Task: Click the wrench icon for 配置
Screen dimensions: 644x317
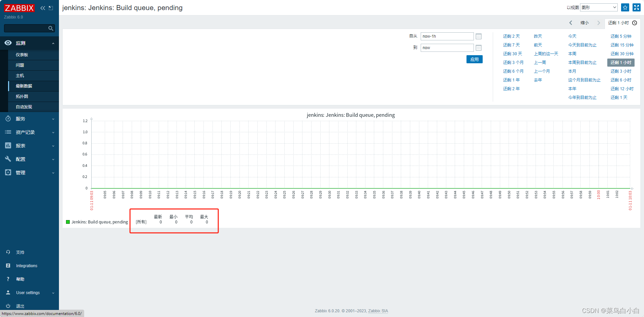Action: click(8, 159)
